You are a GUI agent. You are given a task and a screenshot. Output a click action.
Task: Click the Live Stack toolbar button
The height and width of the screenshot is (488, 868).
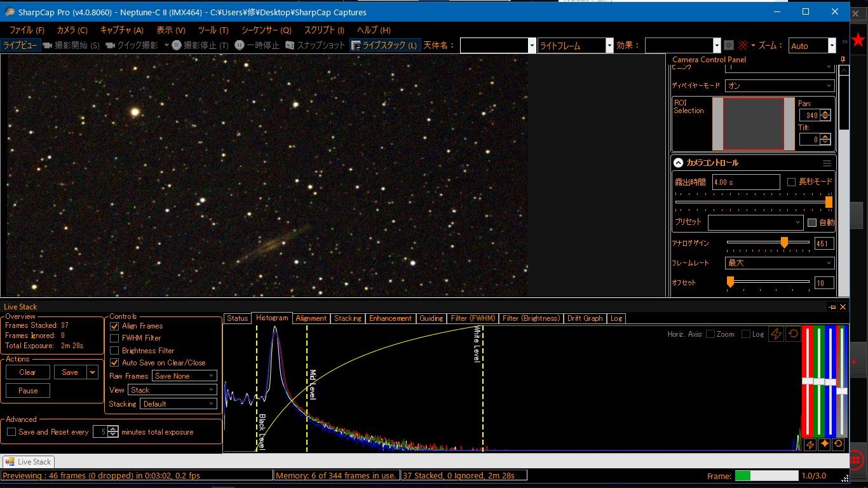click(384, 46)
